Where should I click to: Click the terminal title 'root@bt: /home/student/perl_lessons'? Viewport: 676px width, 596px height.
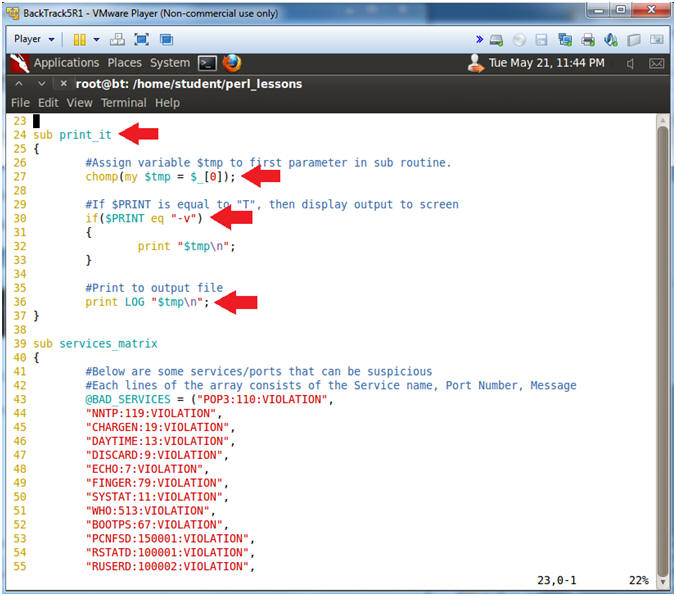(189, 84)
